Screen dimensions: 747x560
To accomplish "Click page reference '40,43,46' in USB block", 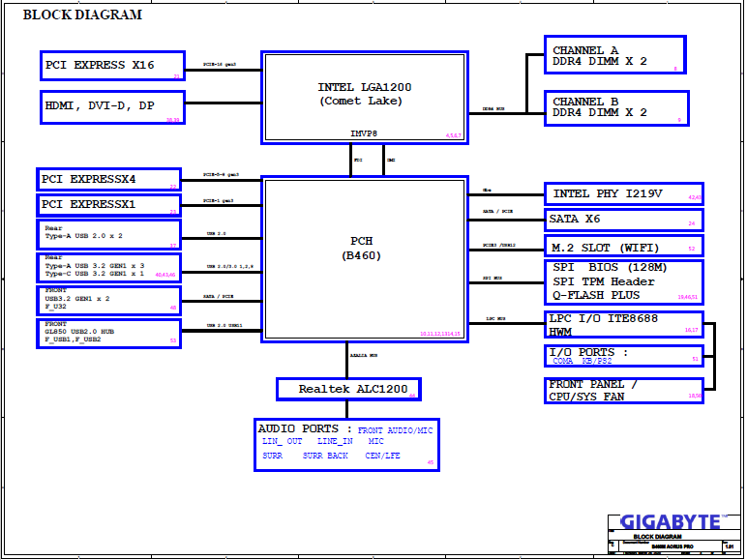I will 165,275.
